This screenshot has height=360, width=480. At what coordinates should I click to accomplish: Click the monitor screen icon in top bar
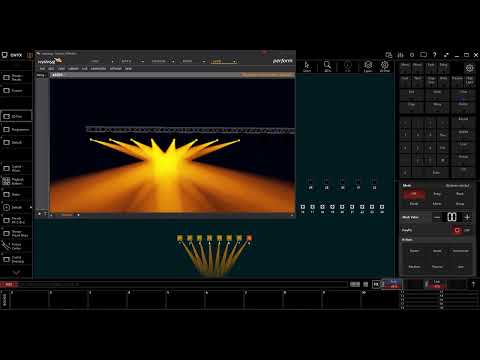423,55
